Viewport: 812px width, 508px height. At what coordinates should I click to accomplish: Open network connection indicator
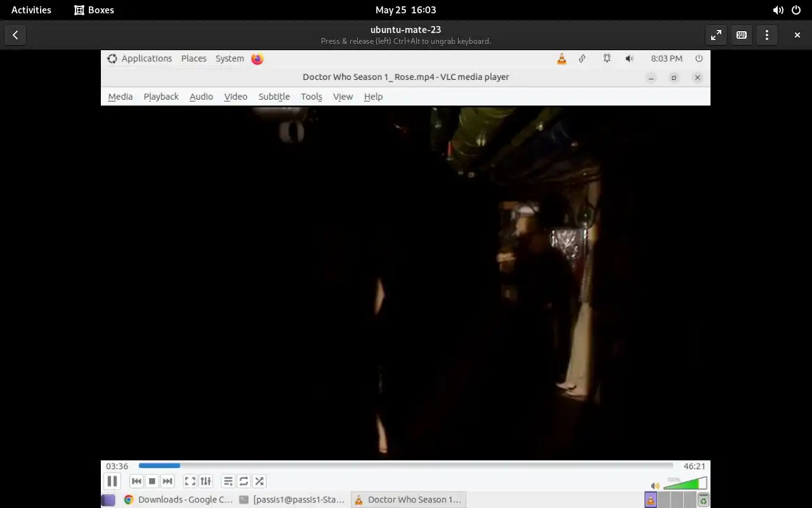click(582, 58)
